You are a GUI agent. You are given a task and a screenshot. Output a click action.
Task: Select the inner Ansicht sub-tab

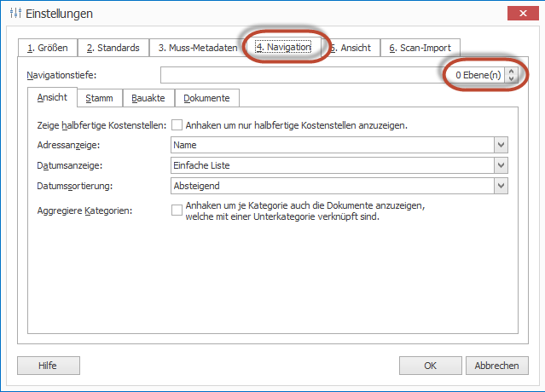click(52, 98)
